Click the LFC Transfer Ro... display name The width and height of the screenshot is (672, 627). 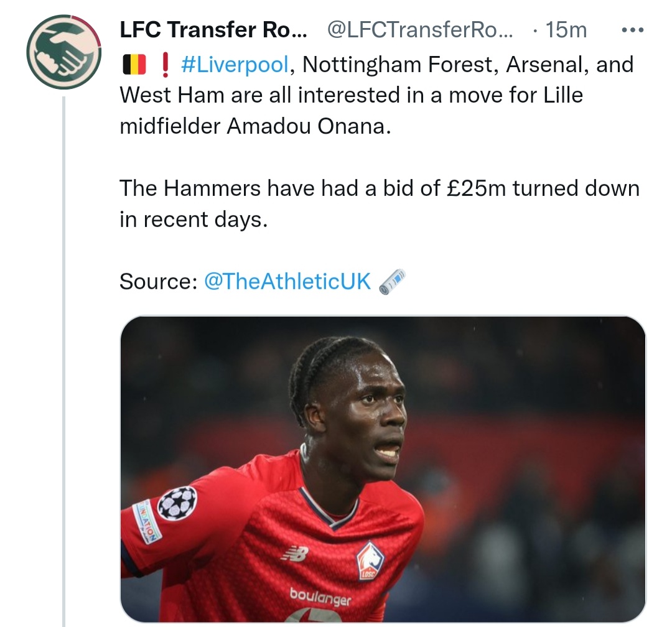coord(213,29)
